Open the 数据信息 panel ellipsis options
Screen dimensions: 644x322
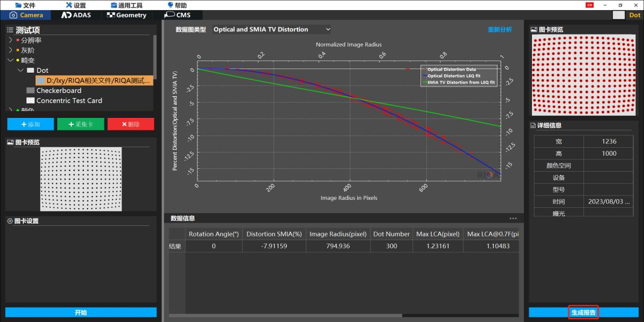[513, 218]
